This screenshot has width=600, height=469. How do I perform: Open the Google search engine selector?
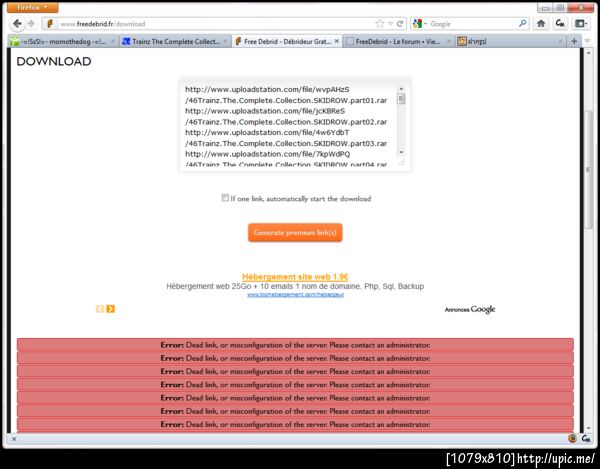(x=420, y=24)
